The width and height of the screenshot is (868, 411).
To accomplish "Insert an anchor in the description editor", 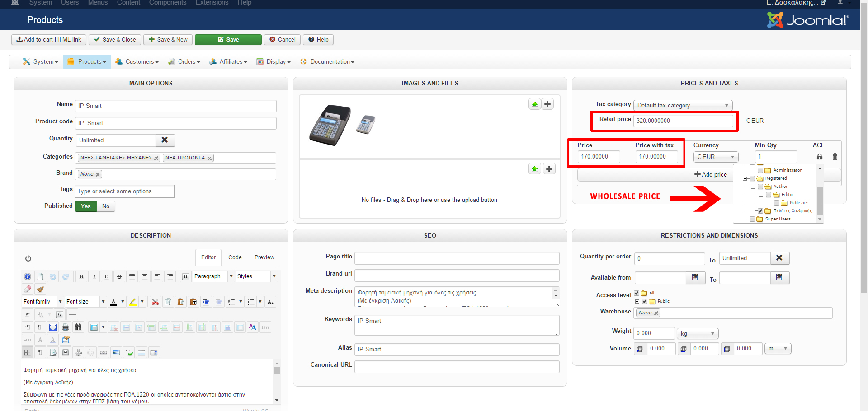I will click(78, 352).
